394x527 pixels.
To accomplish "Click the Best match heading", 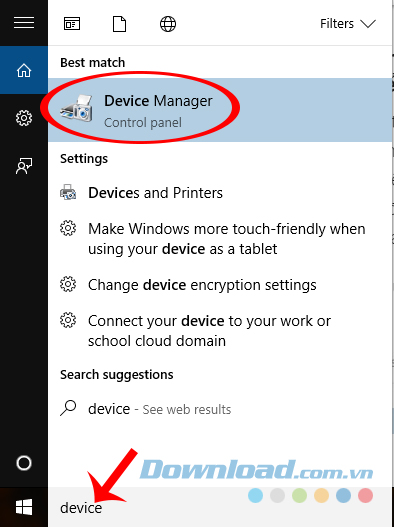I will click(x=92, y=63).
